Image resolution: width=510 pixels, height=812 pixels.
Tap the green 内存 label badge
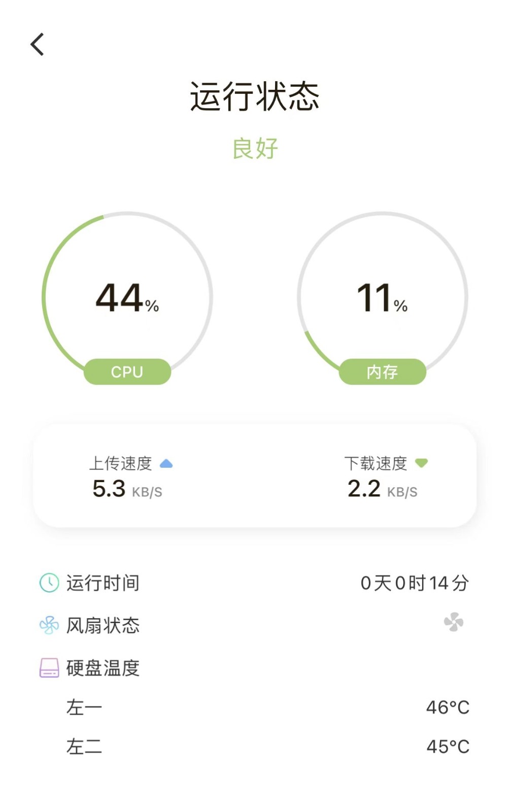click(x=383, y=371)
